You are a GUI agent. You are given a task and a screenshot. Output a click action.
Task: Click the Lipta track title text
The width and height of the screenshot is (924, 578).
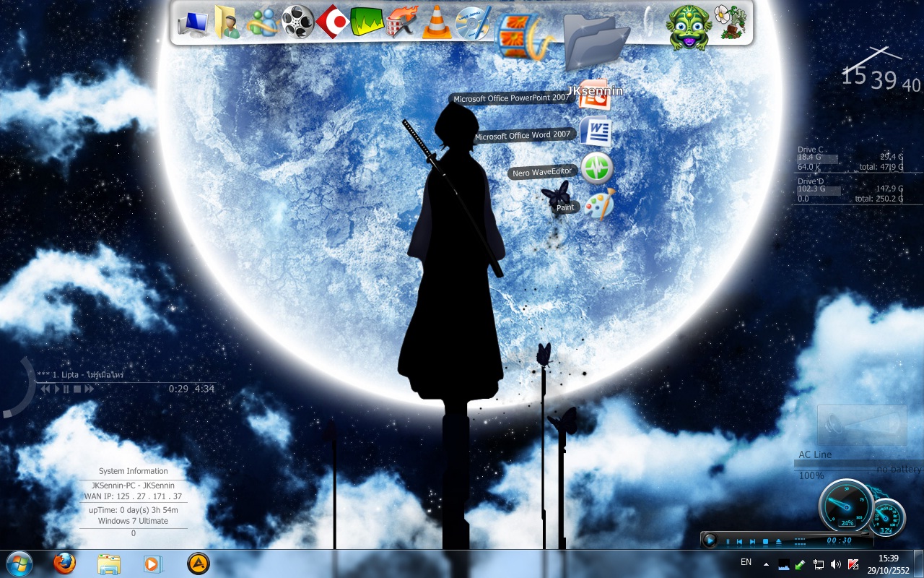[79, 375]
